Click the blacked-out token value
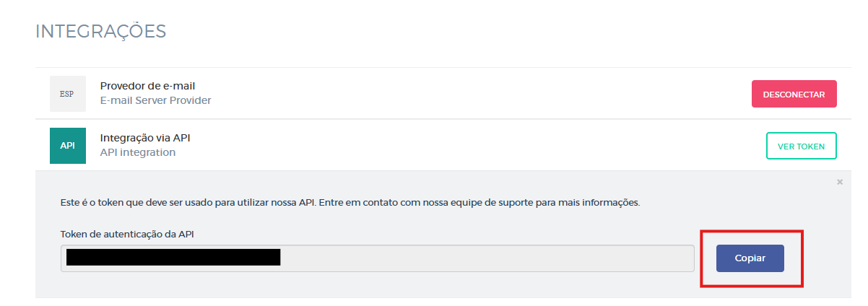 (x=173, y=258)
